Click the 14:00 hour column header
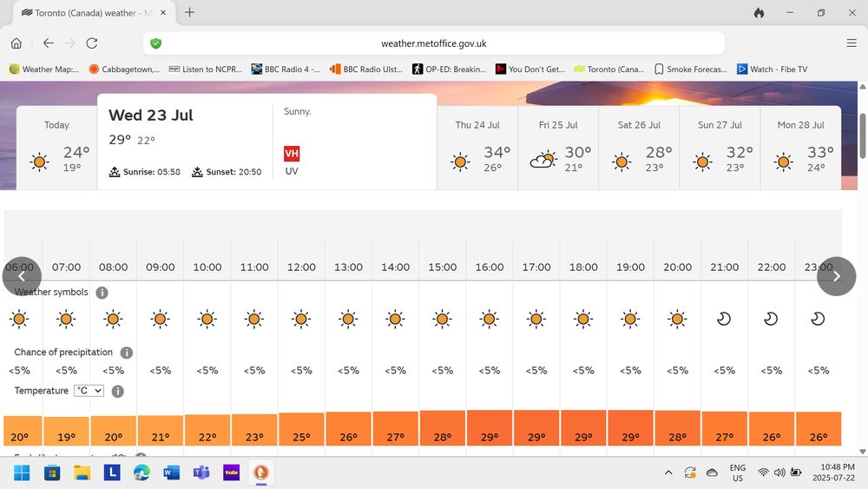Viewport: 868px width, 489px height. (395, 267)
